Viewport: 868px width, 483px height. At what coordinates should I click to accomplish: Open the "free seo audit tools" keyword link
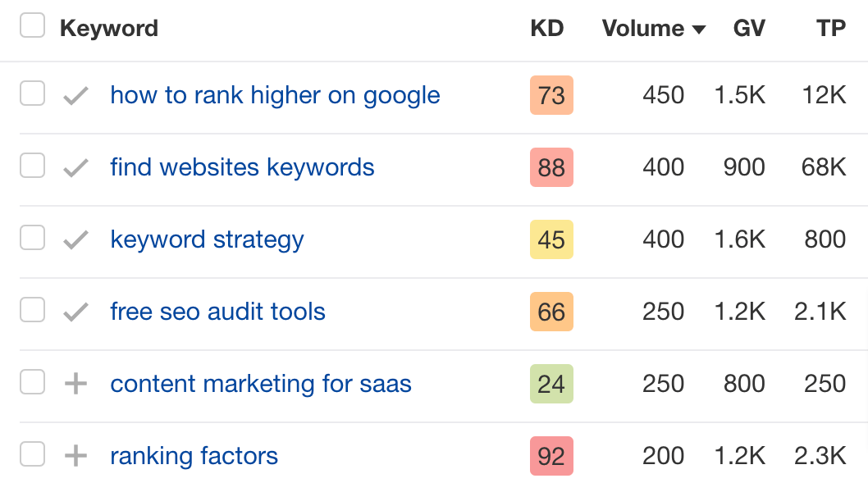[x=217, y=312]
